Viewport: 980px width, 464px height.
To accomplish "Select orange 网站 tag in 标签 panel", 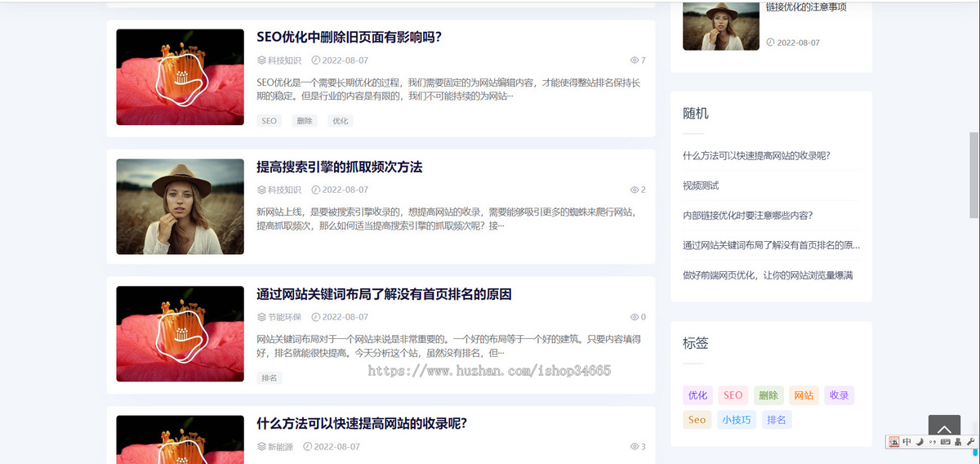I will pyautogui.click(x=804, y=395).
